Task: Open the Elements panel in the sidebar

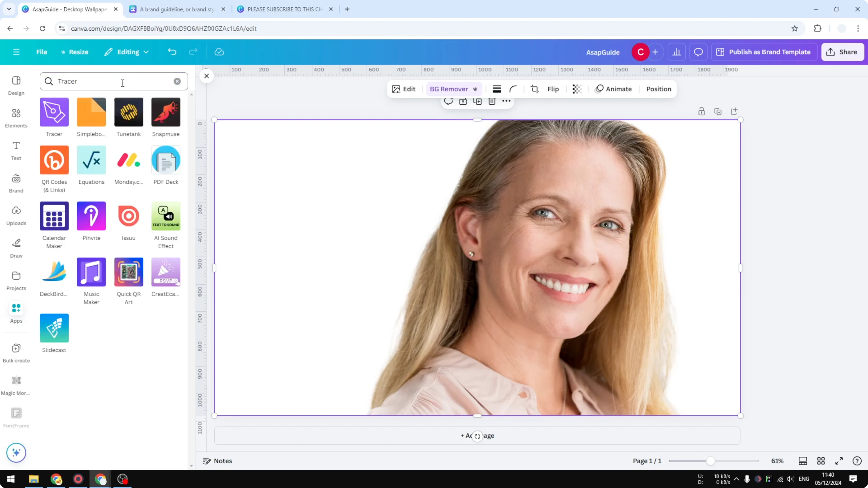Action: 16,118
